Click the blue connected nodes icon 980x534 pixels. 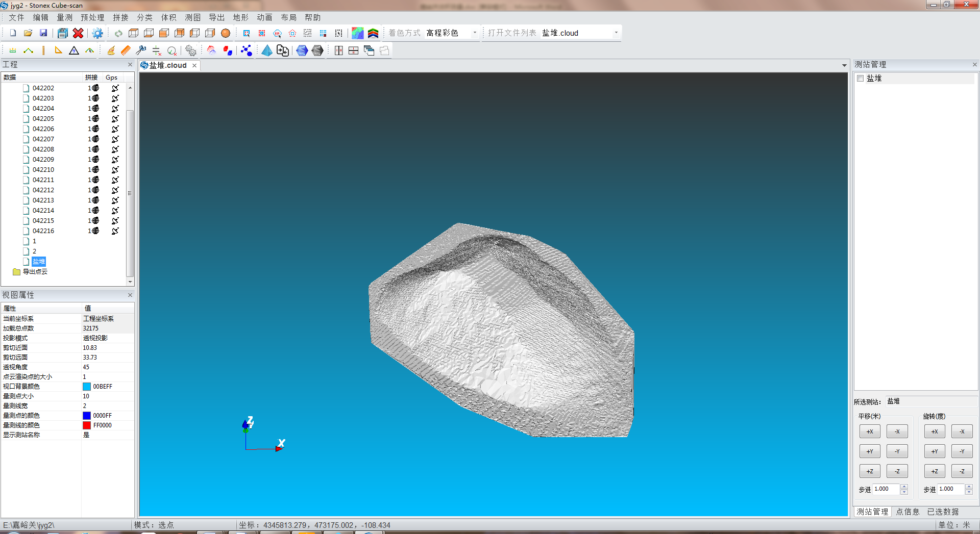point(247,50)
